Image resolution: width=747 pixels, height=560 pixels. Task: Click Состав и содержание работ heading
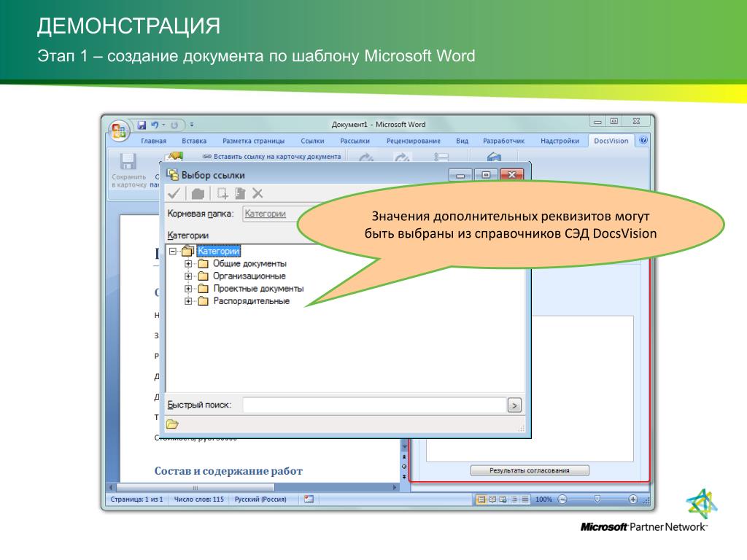[x=228, y=471]
